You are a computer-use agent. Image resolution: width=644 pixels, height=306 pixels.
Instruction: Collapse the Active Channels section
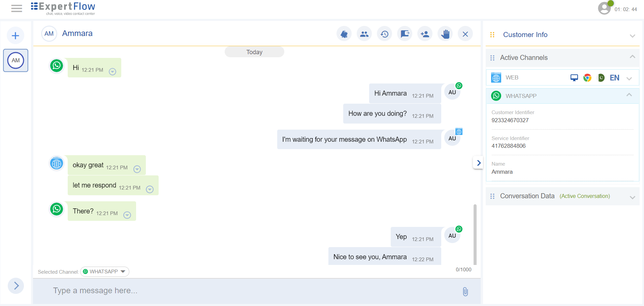[x=632, y=57]
